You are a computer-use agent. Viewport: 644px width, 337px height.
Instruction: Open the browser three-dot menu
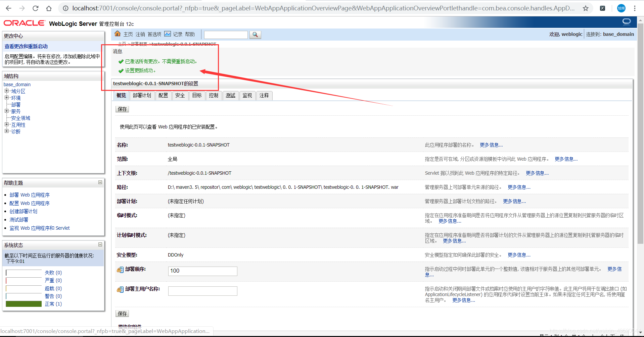point(635,8)
